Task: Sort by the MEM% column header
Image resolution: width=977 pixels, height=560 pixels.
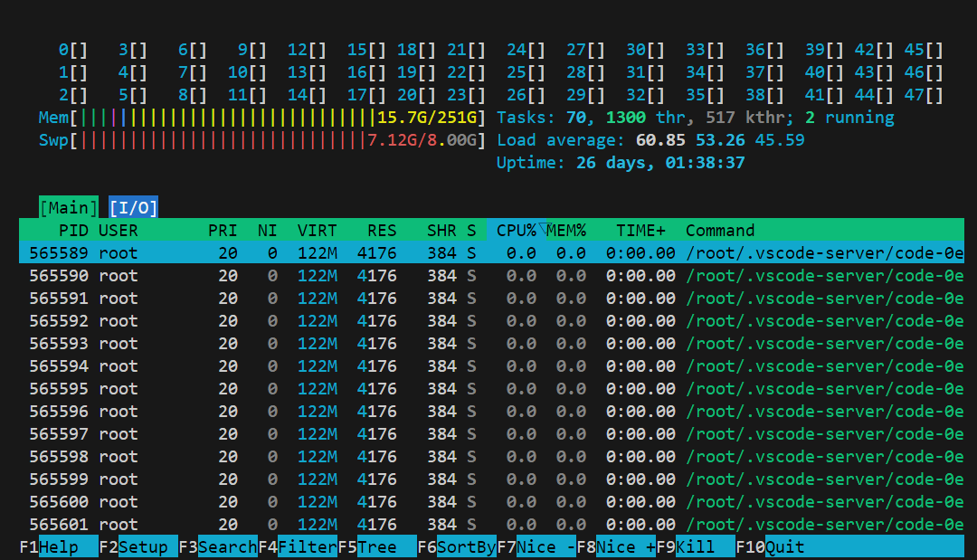Action: [x=565, y=231]
